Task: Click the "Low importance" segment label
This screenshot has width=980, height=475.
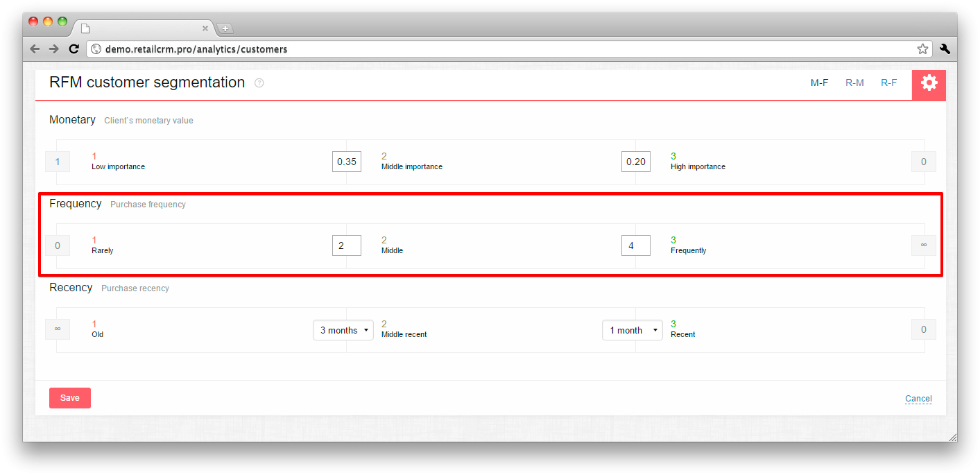Action: 118,167
